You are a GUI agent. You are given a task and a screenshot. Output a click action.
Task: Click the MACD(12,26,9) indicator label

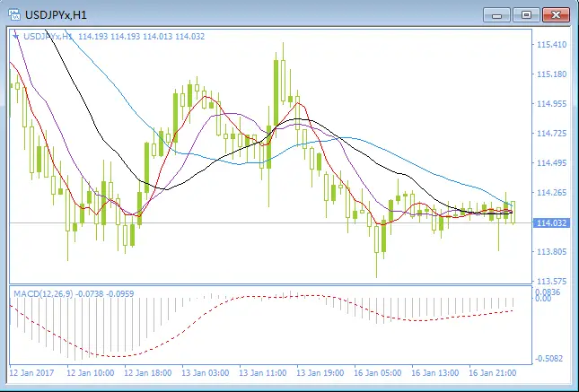(43, 294)
